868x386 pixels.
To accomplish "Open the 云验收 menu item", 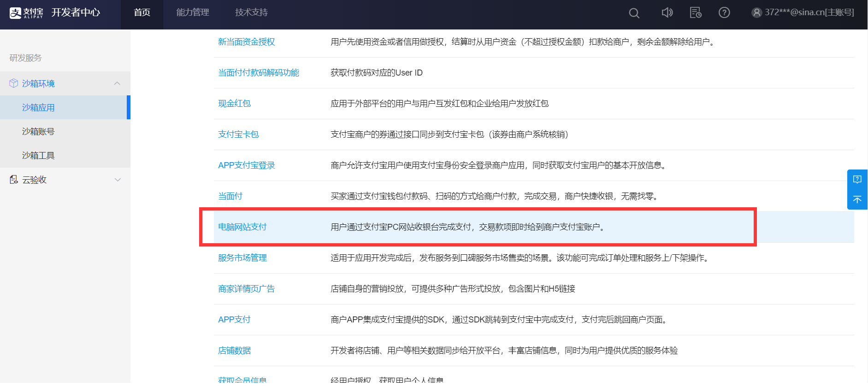I will (34, 180).
